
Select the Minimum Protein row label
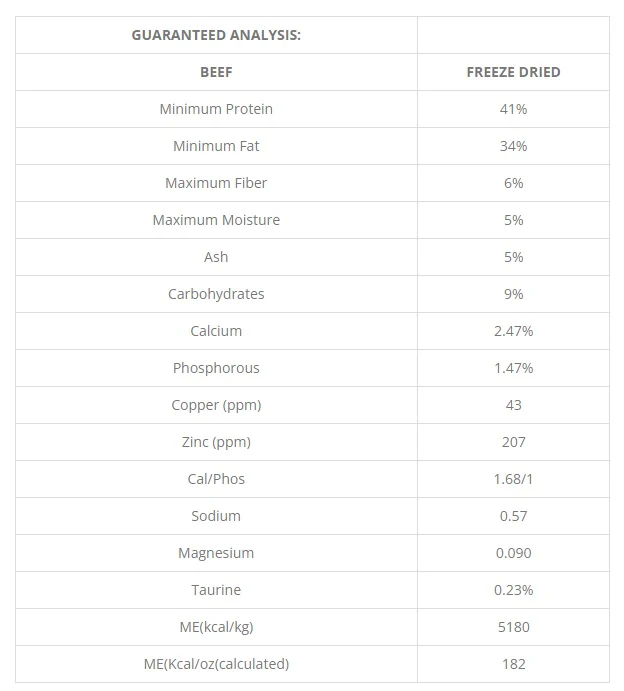(x=216, y=109)
